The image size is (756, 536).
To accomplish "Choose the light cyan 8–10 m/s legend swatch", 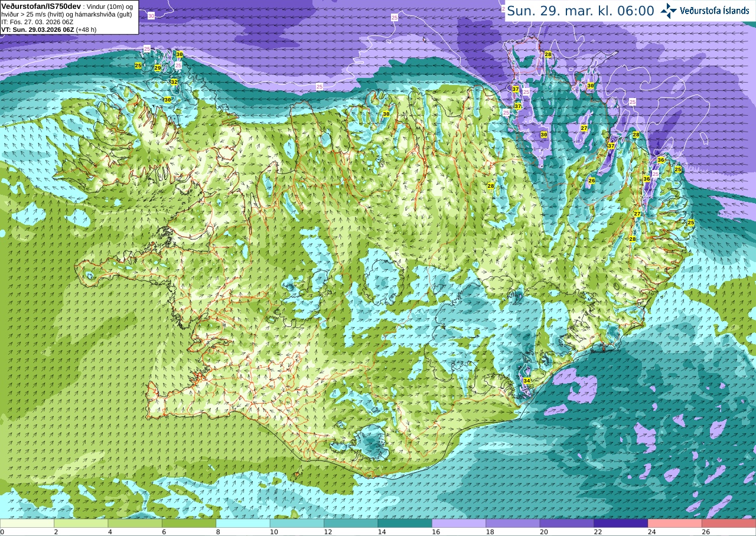I will click(x=243, y=523).
